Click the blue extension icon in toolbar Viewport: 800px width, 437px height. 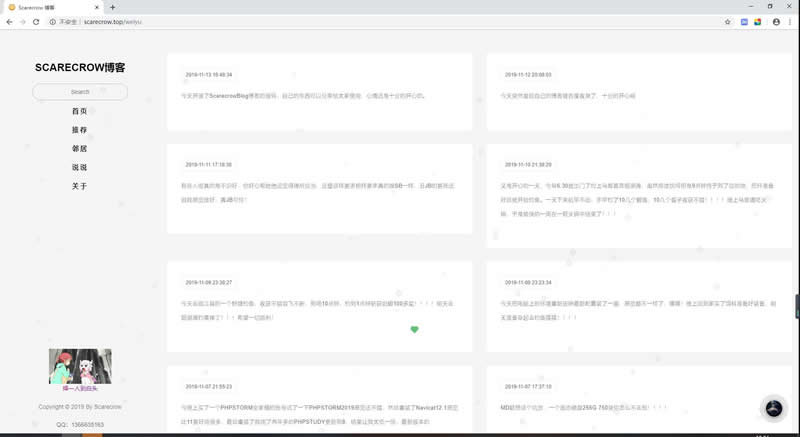coord(744,21)
